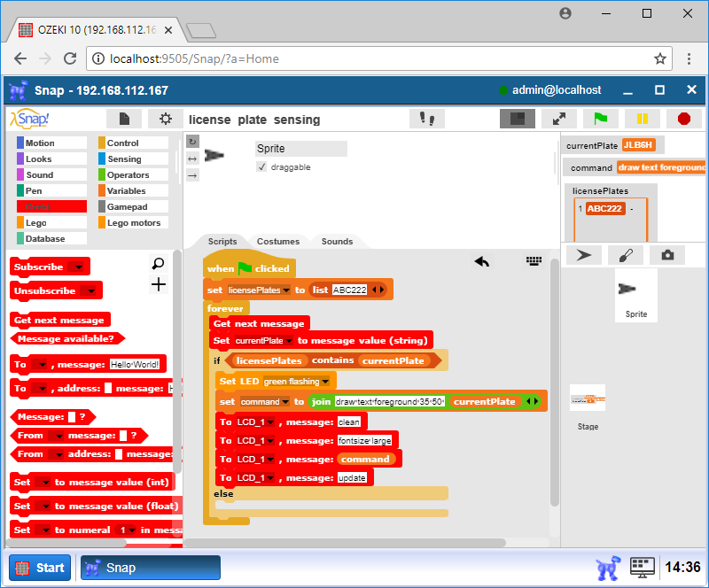Click list block's add/remove item arrows
Image resolution: width=709 pixels, height=588 pixels.
(378, 290)
